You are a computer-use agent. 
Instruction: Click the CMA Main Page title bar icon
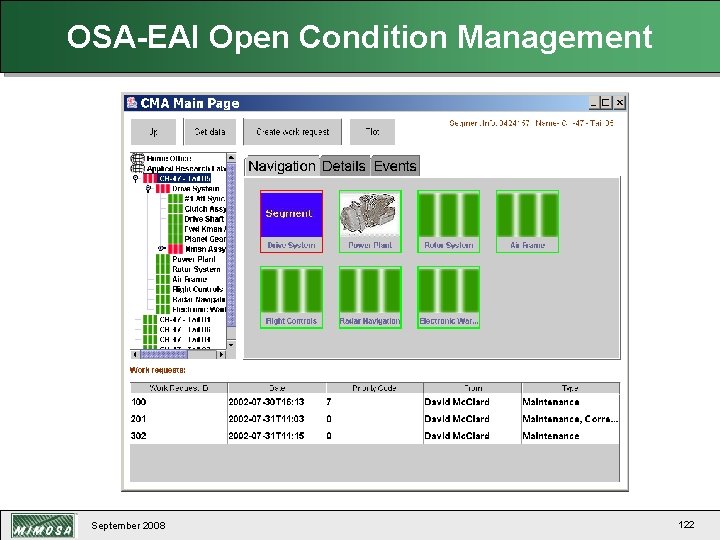[132, 102]
